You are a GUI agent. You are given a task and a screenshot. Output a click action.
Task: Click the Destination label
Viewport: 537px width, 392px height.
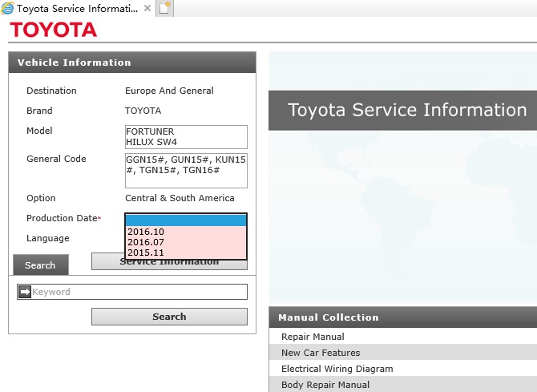tap(51, 91)
